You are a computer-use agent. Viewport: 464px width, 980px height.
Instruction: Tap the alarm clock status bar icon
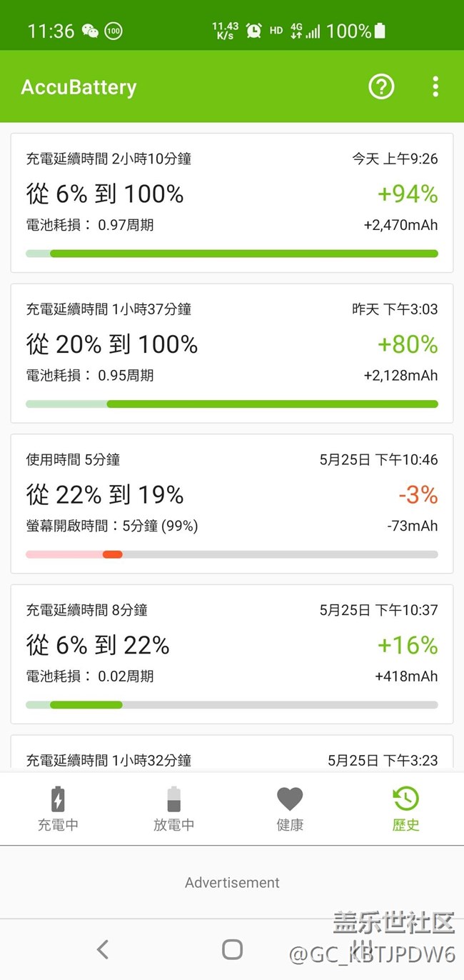point(253,31)
